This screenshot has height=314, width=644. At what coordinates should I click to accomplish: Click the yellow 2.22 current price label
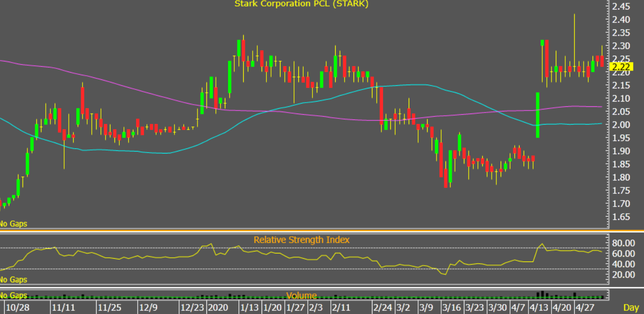(x=621, y=66)
